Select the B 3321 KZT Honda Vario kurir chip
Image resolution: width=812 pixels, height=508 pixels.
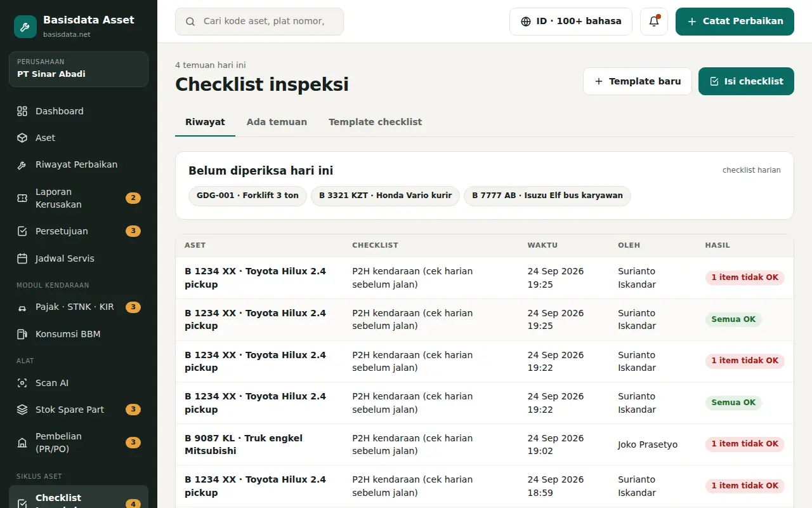pos(385,196)
